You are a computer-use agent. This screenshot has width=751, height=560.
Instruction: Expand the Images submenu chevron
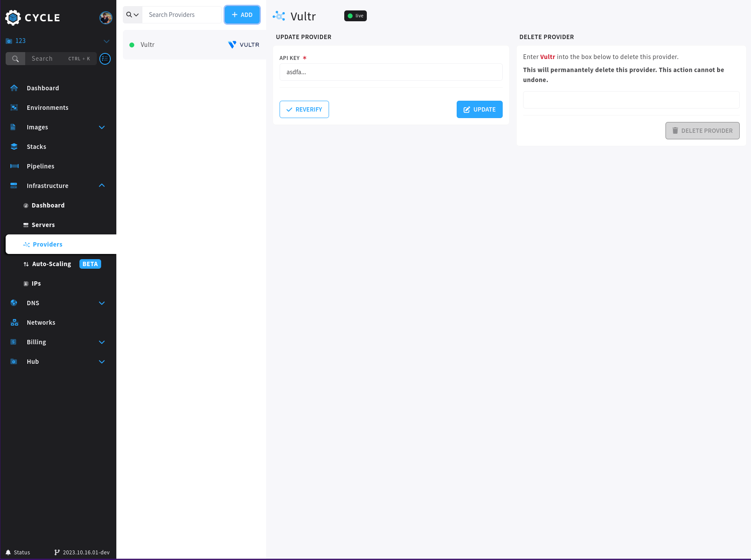102,127
